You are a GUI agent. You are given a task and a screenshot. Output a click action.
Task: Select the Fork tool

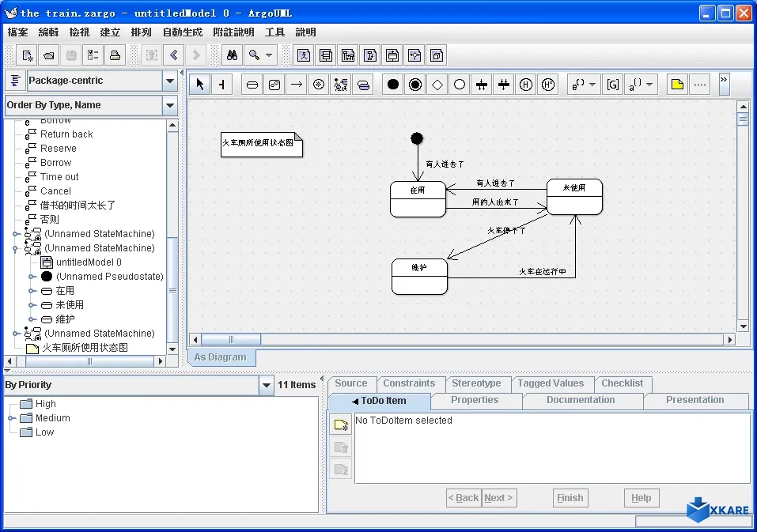click(x=482, y=85)
